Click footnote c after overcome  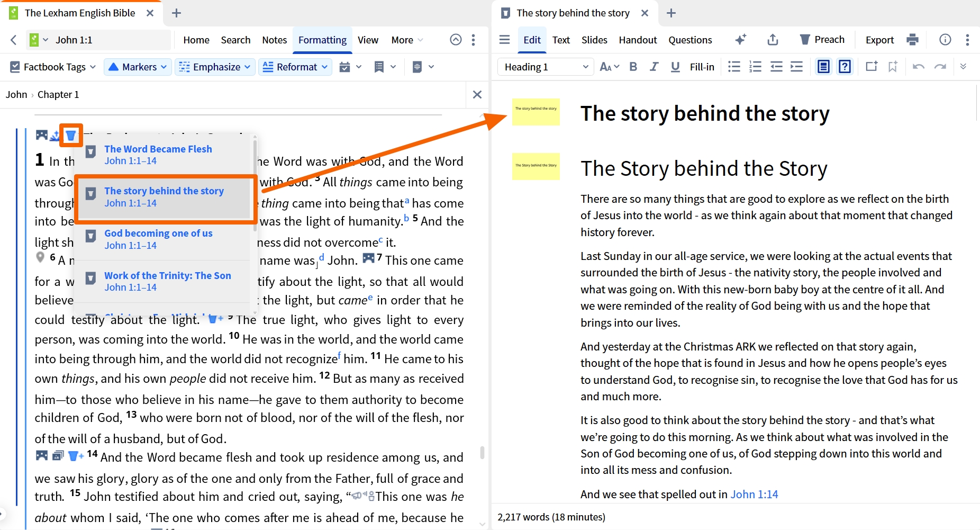380,239
